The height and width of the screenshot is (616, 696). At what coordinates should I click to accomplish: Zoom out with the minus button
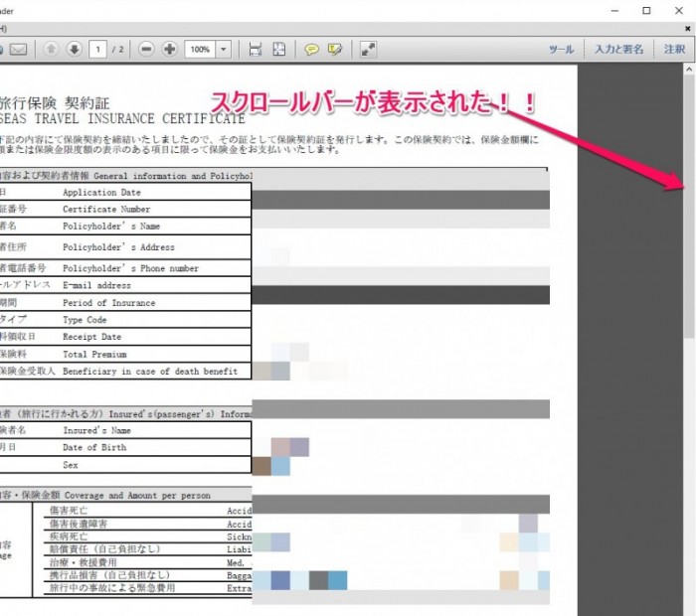[146, 50]
